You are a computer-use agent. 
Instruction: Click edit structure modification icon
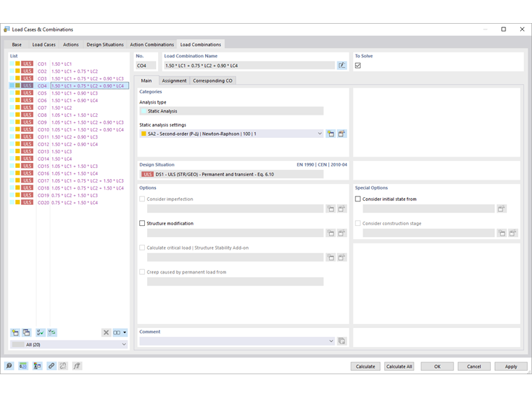click(342, 233)
